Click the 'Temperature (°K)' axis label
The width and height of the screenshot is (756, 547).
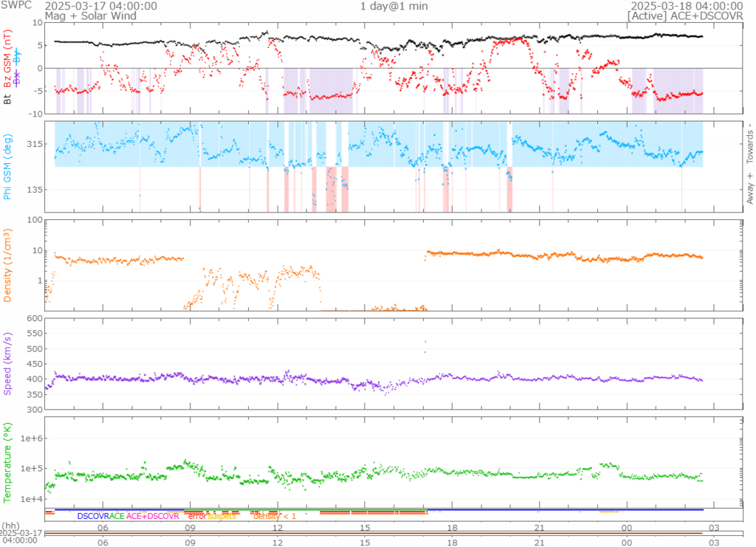[x=7, y=463]
